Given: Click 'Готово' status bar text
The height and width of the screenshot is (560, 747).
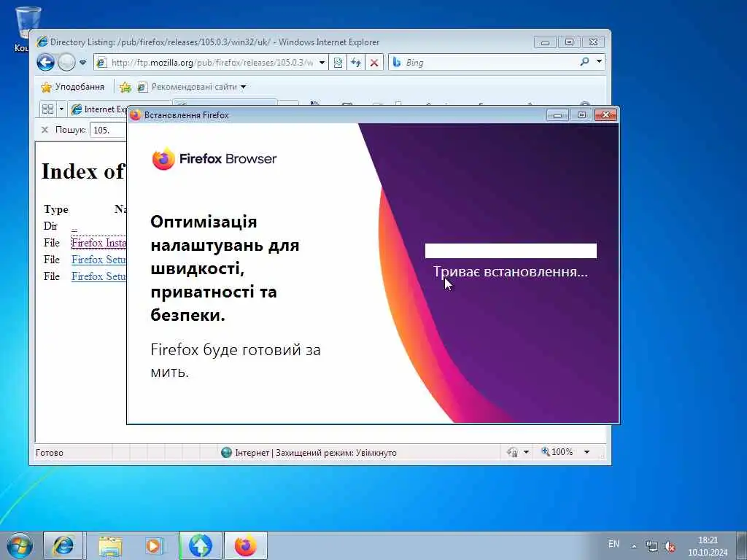Looking at the screenshot, I should 50,453.
